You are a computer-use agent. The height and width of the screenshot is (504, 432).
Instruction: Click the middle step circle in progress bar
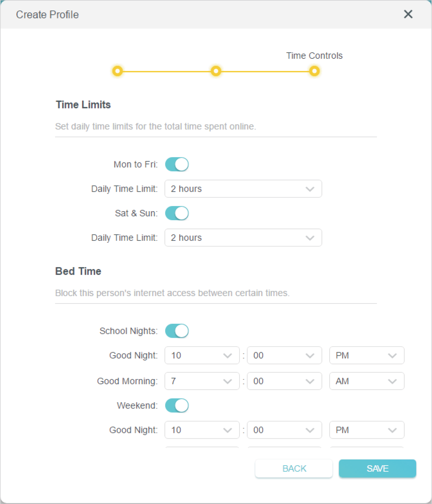click(216, 71)
